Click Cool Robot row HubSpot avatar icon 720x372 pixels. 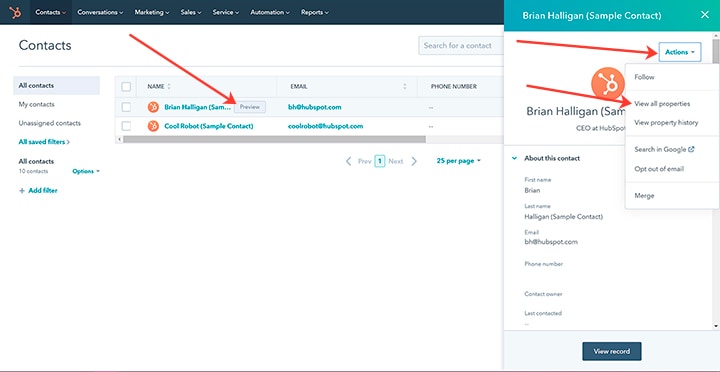(153, 126)
